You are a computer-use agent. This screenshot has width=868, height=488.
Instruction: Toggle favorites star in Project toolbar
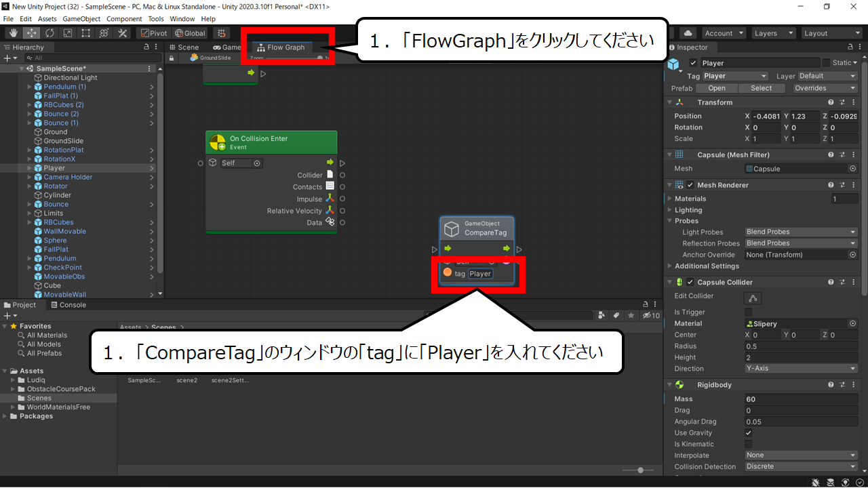point(631,315)
